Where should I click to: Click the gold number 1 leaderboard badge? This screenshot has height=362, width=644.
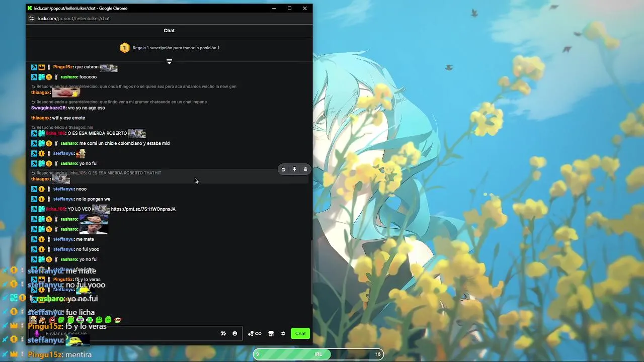[x=124, y=48]
